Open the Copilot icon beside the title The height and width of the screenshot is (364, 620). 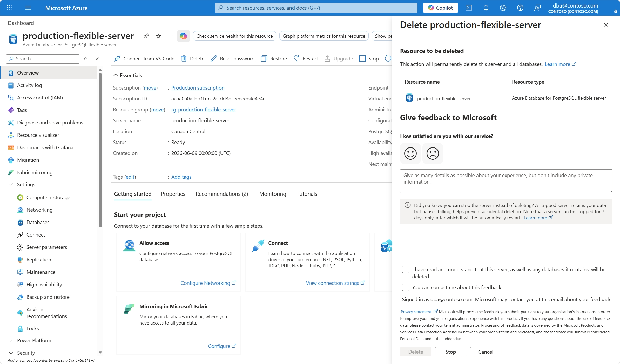point(184,36)
